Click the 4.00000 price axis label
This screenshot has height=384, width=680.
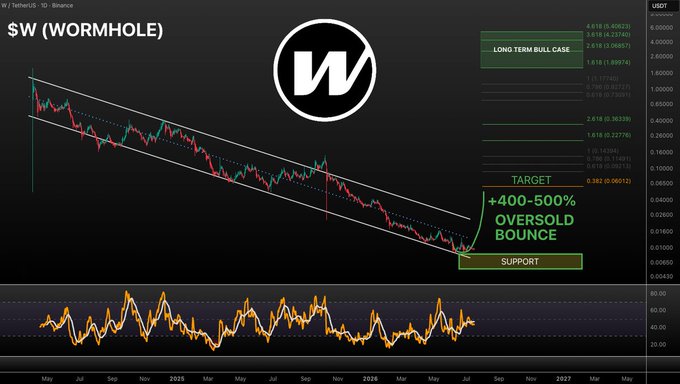[661, 42]
